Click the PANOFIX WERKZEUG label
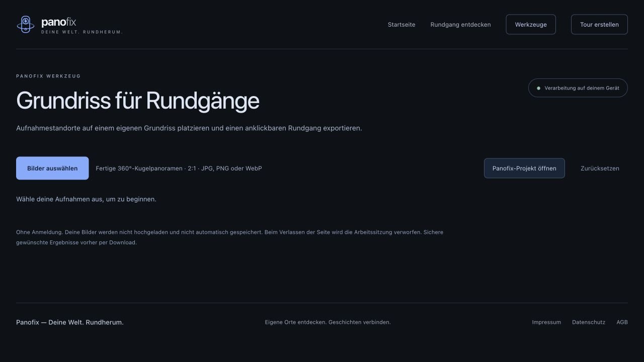This screenshot has width=644, height=362. pyautogui.click(x=48, y=76)
